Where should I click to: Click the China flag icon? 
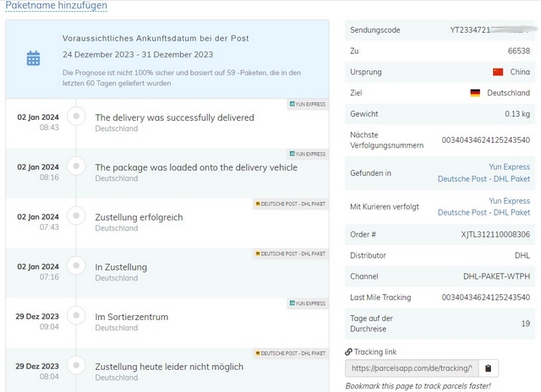[x=498, y=72]
